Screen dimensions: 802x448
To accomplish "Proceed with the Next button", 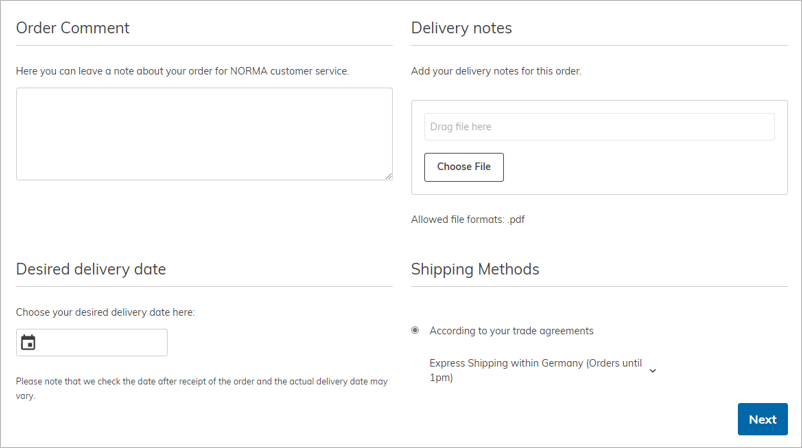I will [763, 419].
